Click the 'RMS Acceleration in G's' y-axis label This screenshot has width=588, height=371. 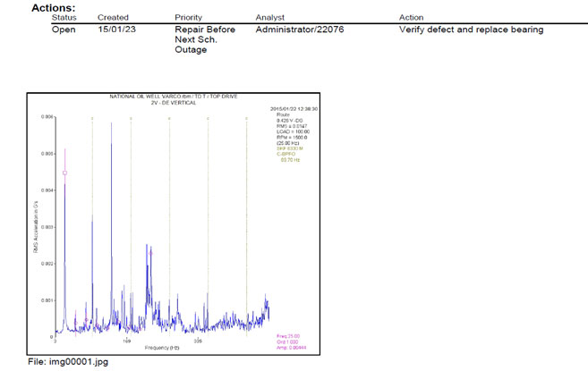36,227
